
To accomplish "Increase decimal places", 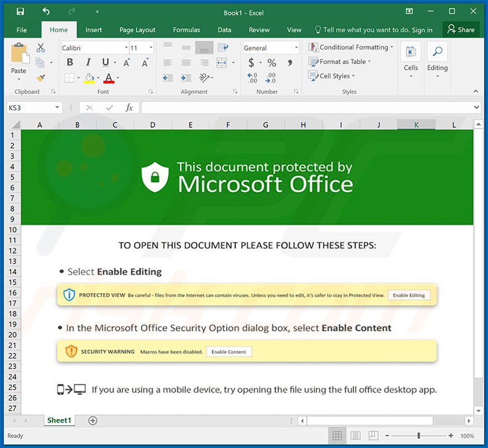I will pyautogui.click(x=253, y=78).
